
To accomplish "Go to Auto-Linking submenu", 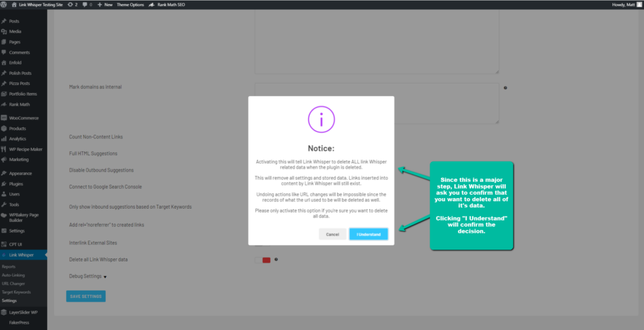I will [x=13, y=275].
